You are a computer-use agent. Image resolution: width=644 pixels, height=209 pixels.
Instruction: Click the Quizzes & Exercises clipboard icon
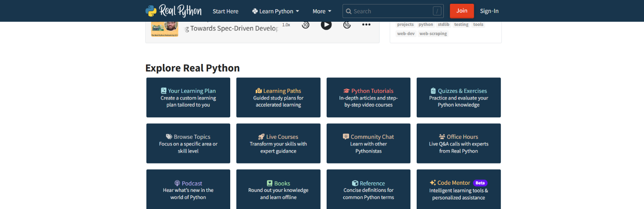(x=433, y=91)
